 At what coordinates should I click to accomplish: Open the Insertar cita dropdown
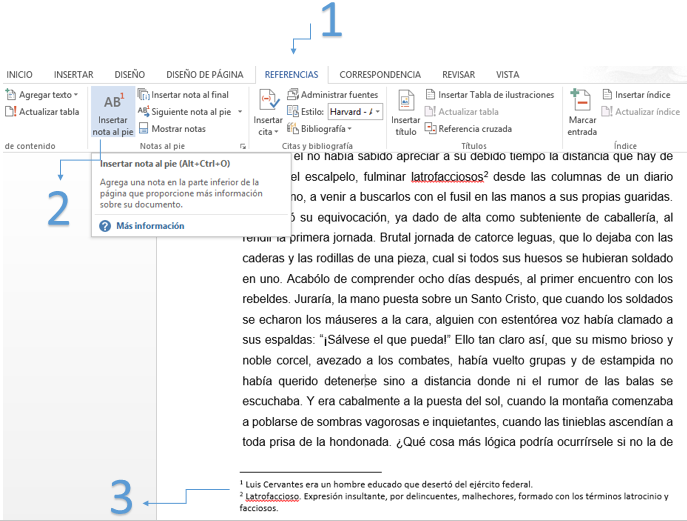[268, 131]
